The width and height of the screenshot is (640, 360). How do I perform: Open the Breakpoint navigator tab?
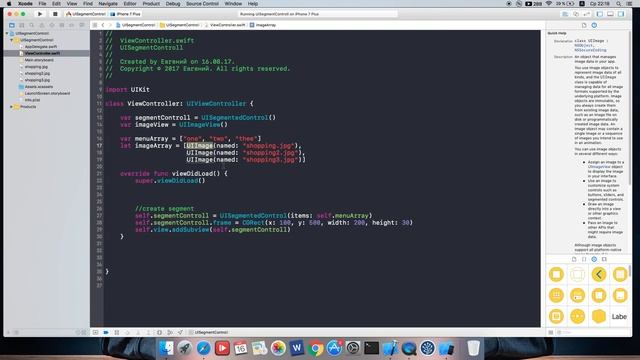(72, 25)
